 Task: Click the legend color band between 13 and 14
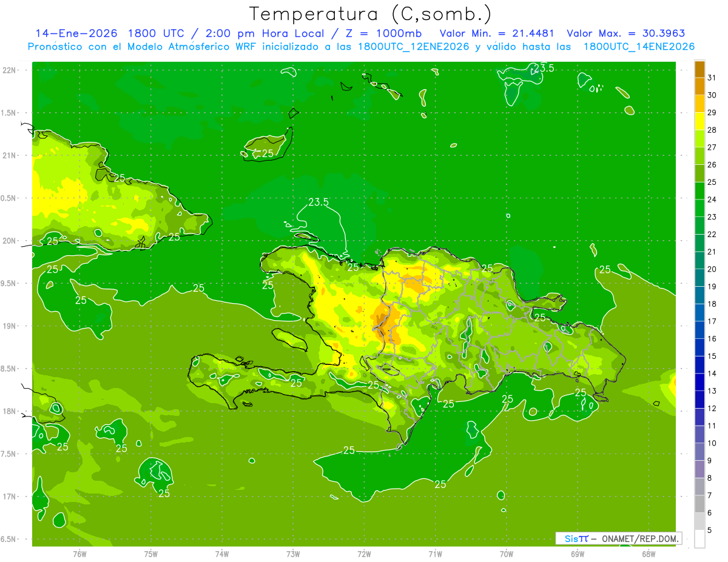(699, 383)
